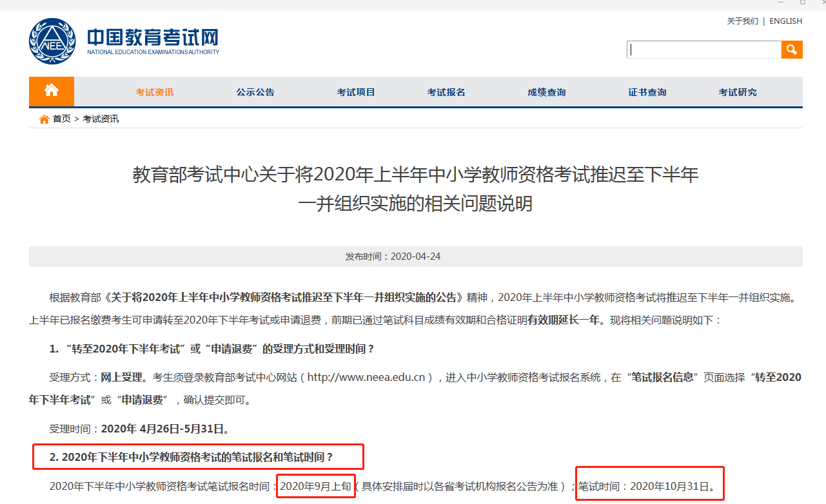Open 证书查询 certificate lookup
The width and height of the screenshot is (826, 504).
(647, 92)
